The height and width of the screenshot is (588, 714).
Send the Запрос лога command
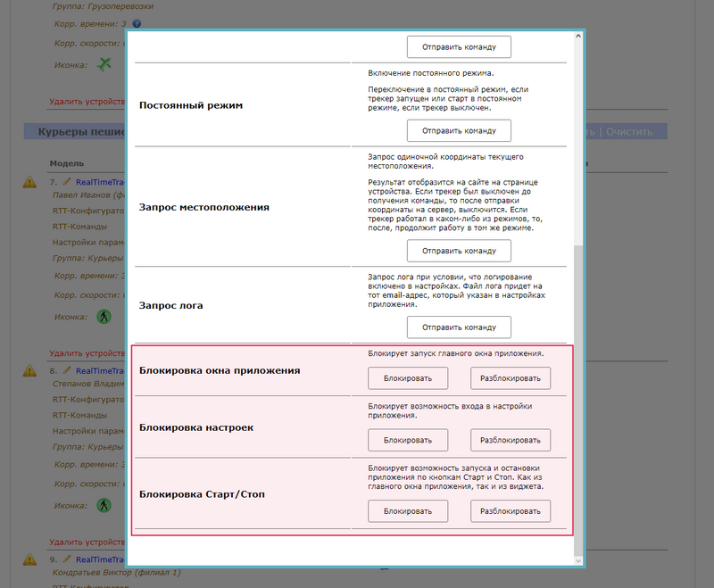[459, 327]
